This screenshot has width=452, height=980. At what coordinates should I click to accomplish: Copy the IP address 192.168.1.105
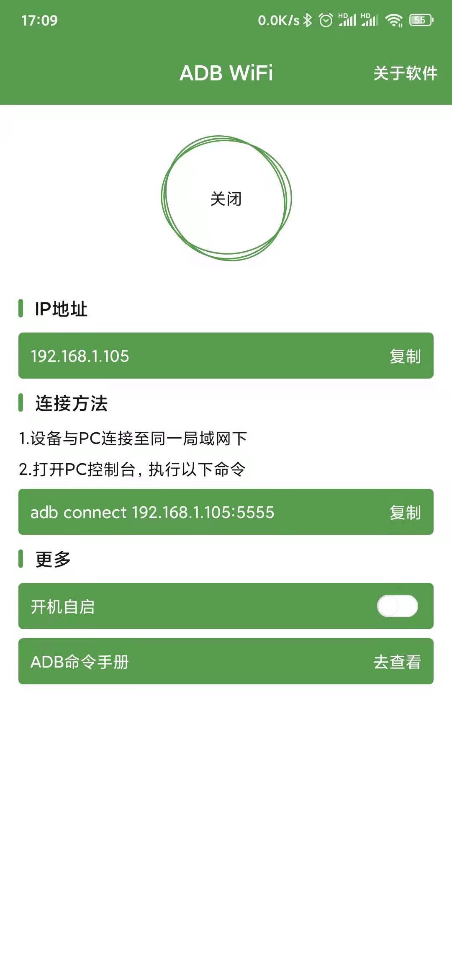pos(406,357)
